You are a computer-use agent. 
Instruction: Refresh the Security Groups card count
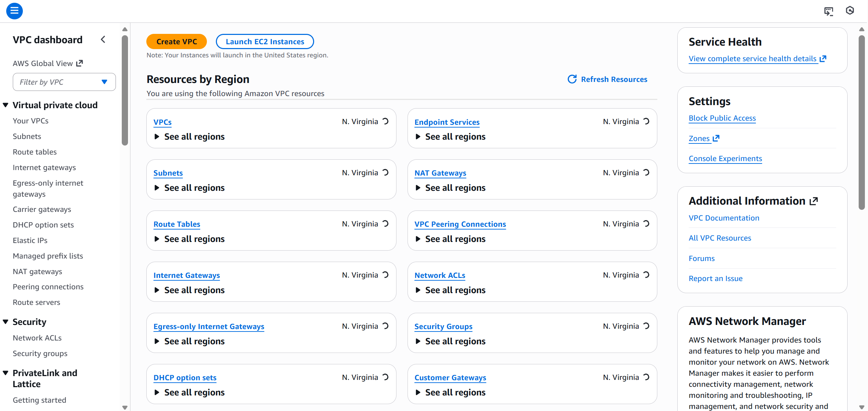pyautogui.click(x=646, y=326)
